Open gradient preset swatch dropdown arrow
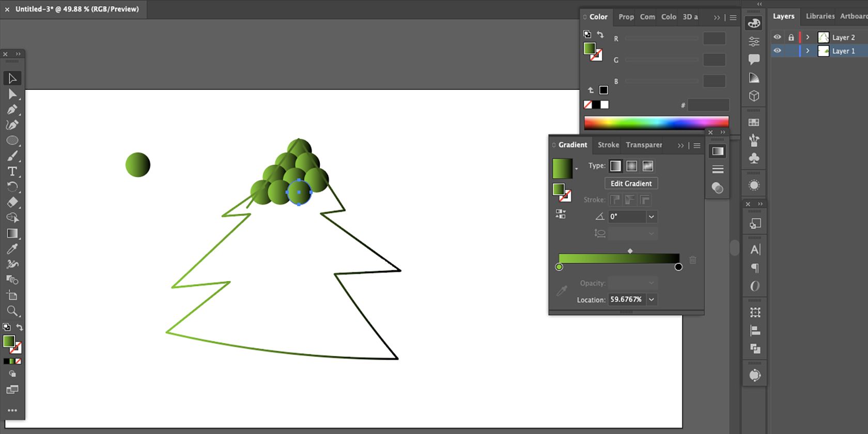The height and width of the screenshot is (434, 868). [x=576, y=169]
